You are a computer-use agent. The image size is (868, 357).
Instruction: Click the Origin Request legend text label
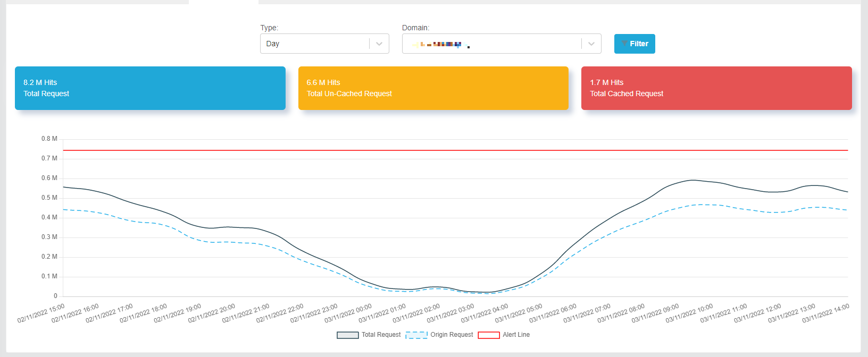(452, 335)
